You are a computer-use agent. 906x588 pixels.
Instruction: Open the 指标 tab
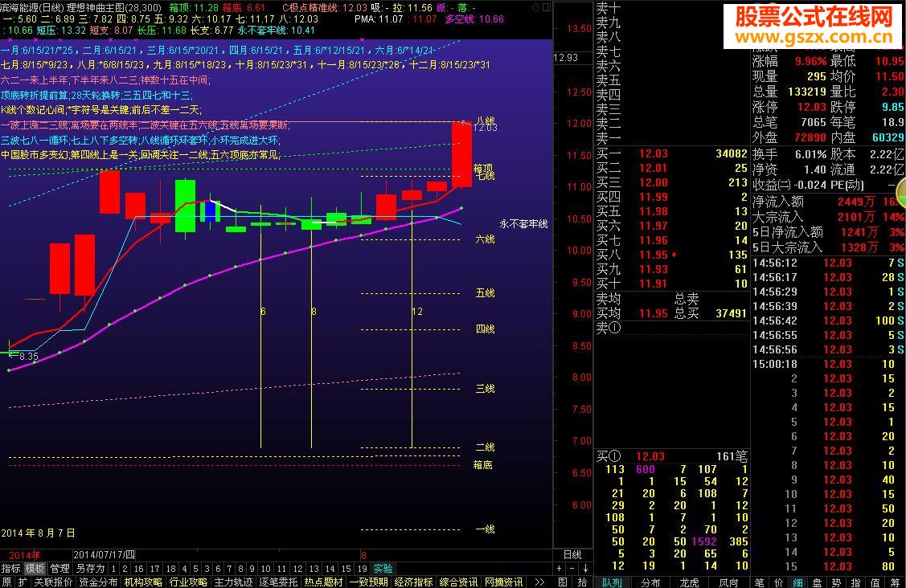10,569
